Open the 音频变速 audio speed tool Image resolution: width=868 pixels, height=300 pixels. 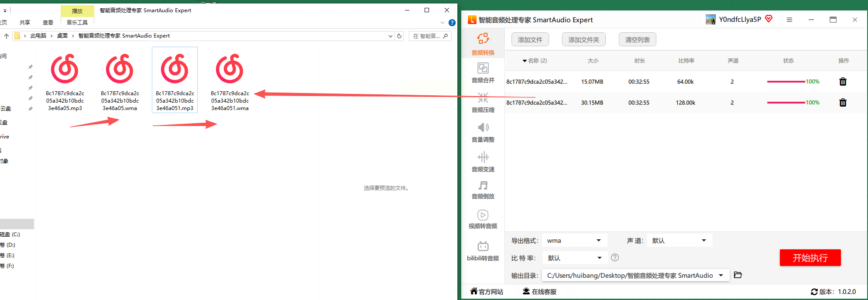coord(483,162)
